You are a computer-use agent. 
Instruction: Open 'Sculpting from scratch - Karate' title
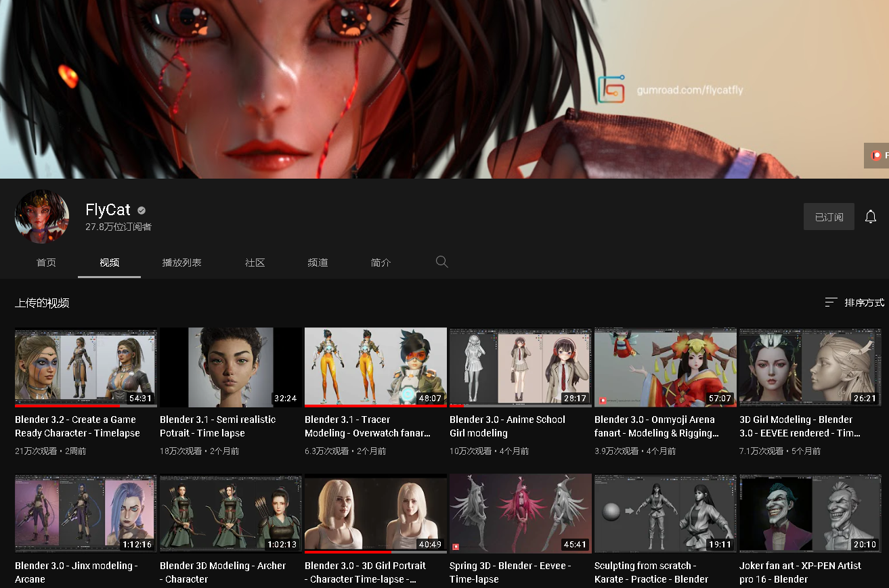click(651, 572)
